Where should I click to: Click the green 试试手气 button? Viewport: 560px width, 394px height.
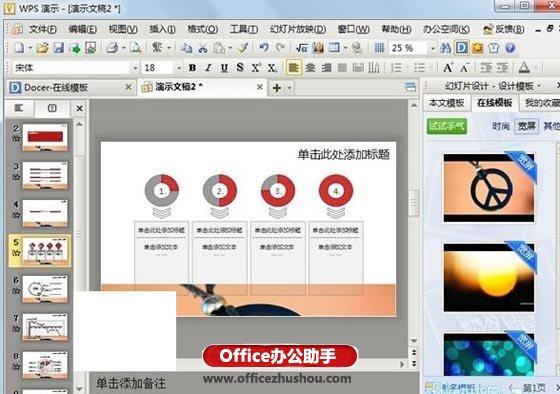[x=447, y=126]
